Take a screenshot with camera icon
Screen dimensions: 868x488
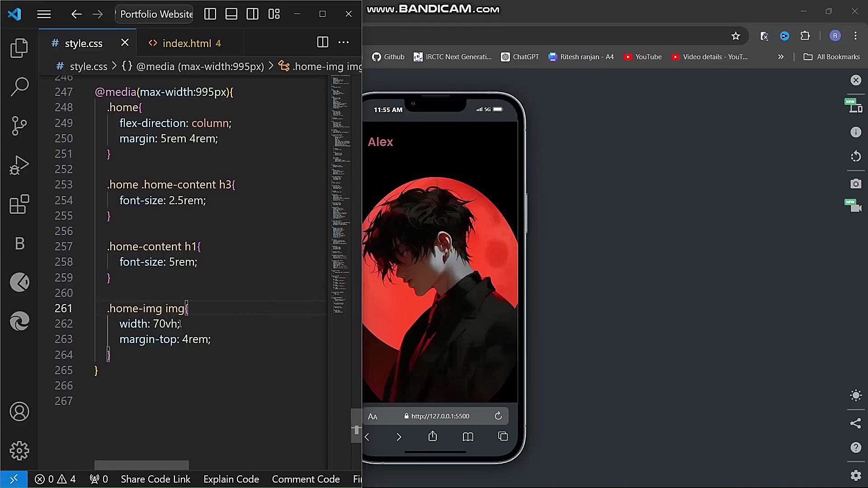[x=856, y=184]
